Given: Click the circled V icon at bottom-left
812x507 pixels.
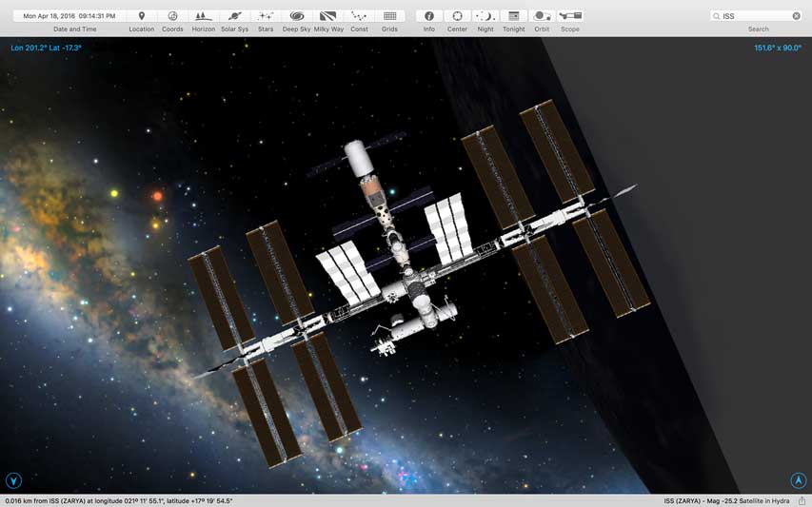Looking at the screenshot, I should 13,480.
